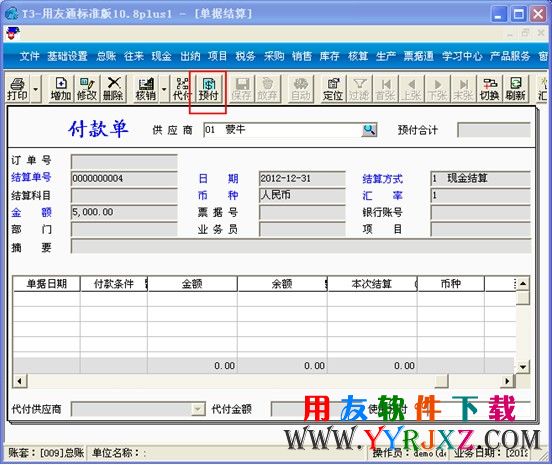Click the 核销 write-off toolbar icon
The width and height of the screenshot is (552, 465).
click(146, 89)
